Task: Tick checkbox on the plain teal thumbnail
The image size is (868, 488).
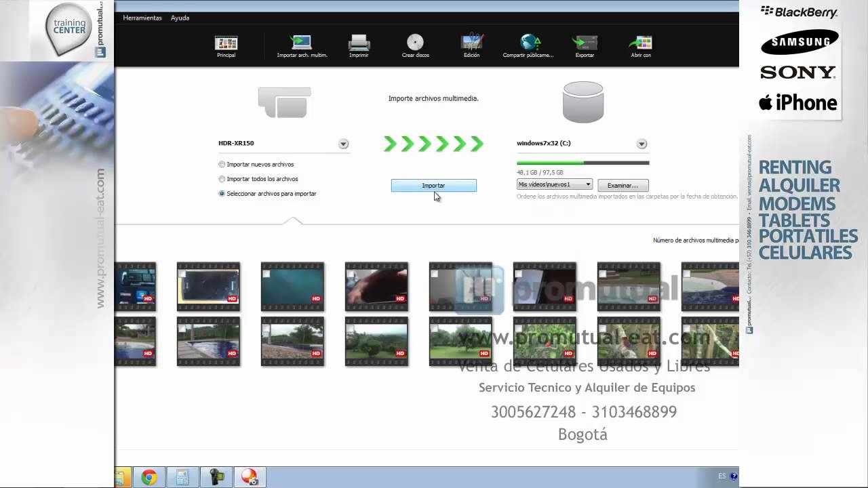Action: coord(267,274)
